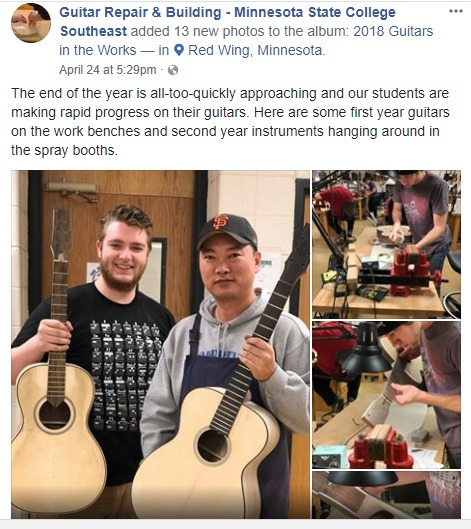
Task: Open Guitar Repair & Building page link
Action: 140,12
